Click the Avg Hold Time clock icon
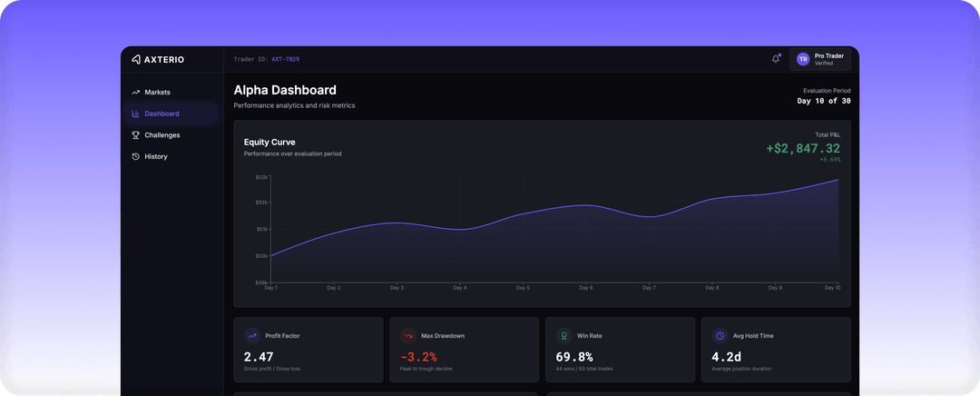Viewport: 980px width, 396px height. 720,336
